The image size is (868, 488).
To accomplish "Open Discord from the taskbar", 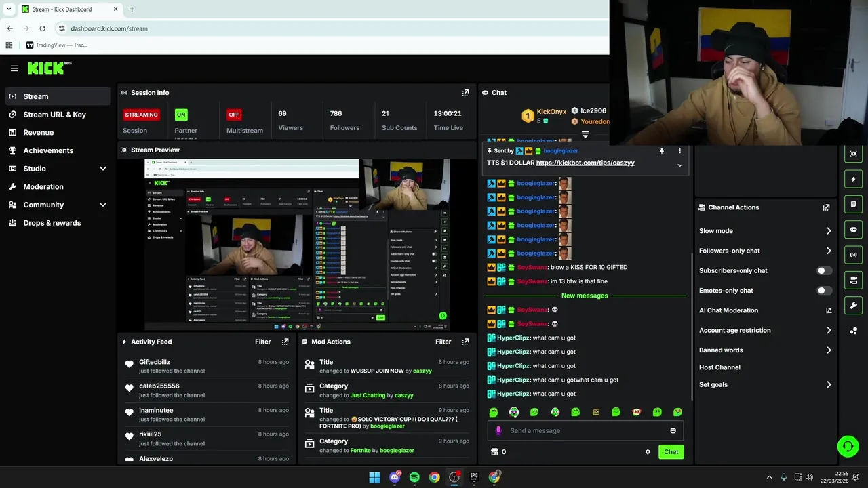I will pyautogui.click(x=395, y=477).
